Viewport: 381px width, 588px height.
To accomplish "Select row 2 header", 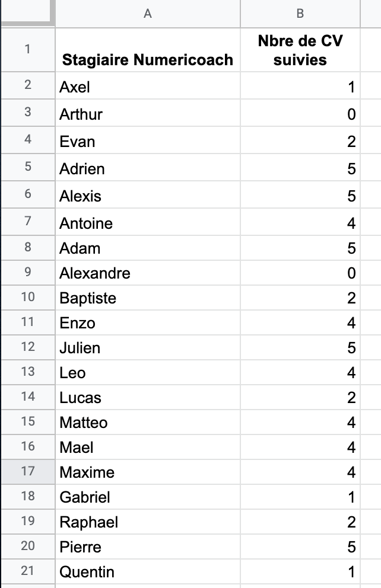I will (x=28, y=86).
